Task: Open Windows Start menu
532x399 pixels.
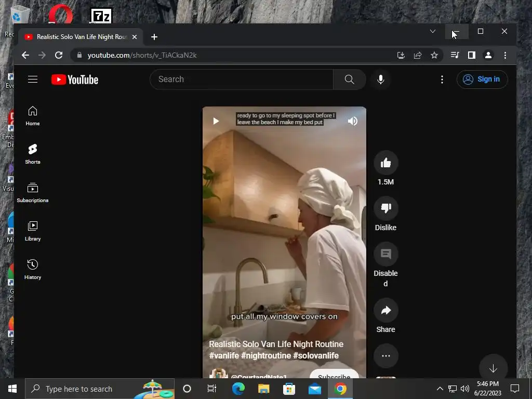Action: tap(12, 389)
